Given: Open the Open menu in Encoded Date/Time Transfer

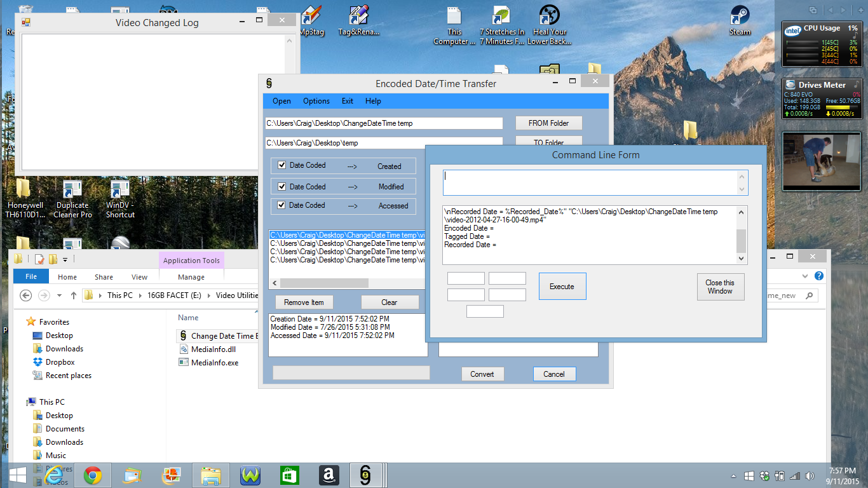Looking at the screenshot, I should coord(281,101).
